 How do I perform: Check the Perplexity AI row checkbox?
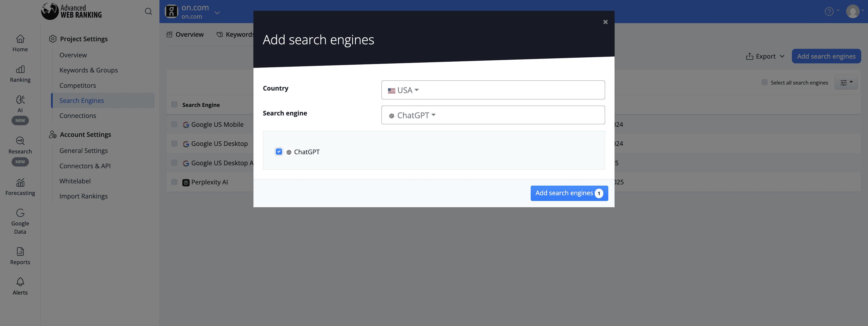[x=174, y=182]
